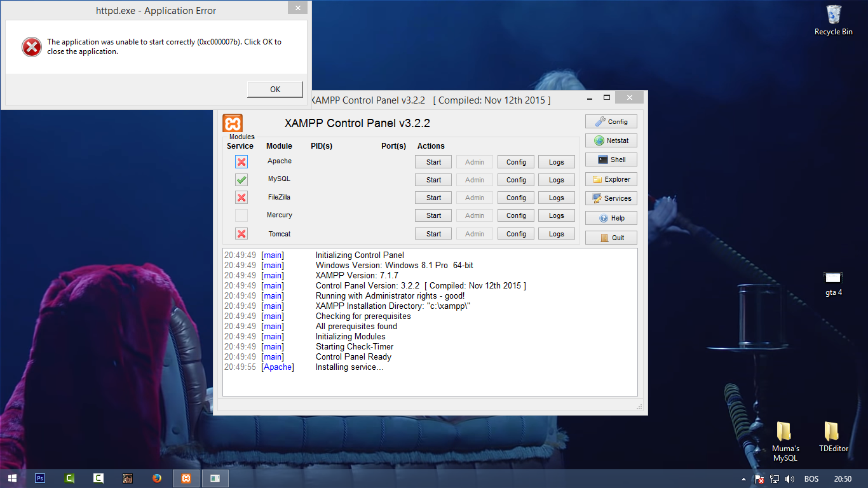Open the Windows Start button
The width and height of the screenshot is (868, 488).
click(12, 478)
